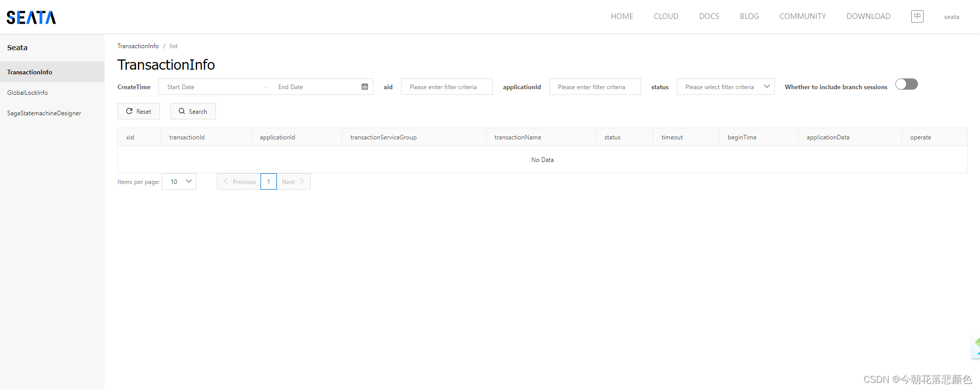
Task: Expand the status filter dropdown
Action: click(x=726, y=87)
